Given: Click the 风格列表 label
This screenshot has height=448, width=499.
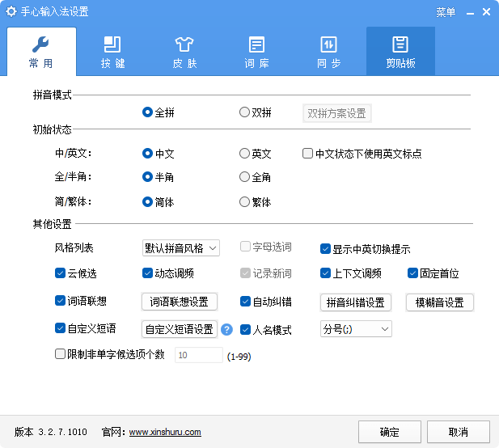Looking at the screenshot, I should pos(74,247).
